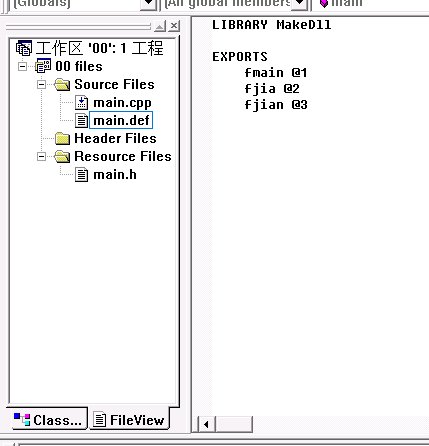Image resolution: width=429 pixels, height=446 pixels.
Task: Collapse the Resource Files folder
Action: coord(41,156)
